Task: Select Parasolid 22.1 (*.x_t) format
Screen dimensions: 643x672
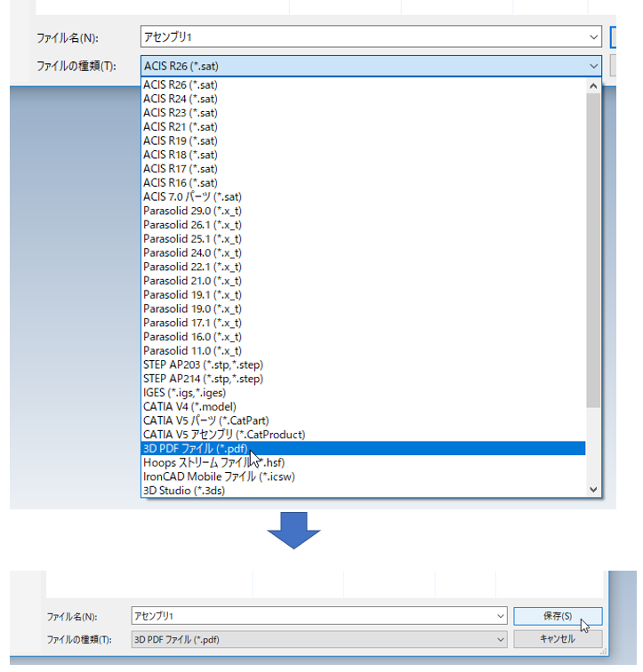Action: (363, 267)
